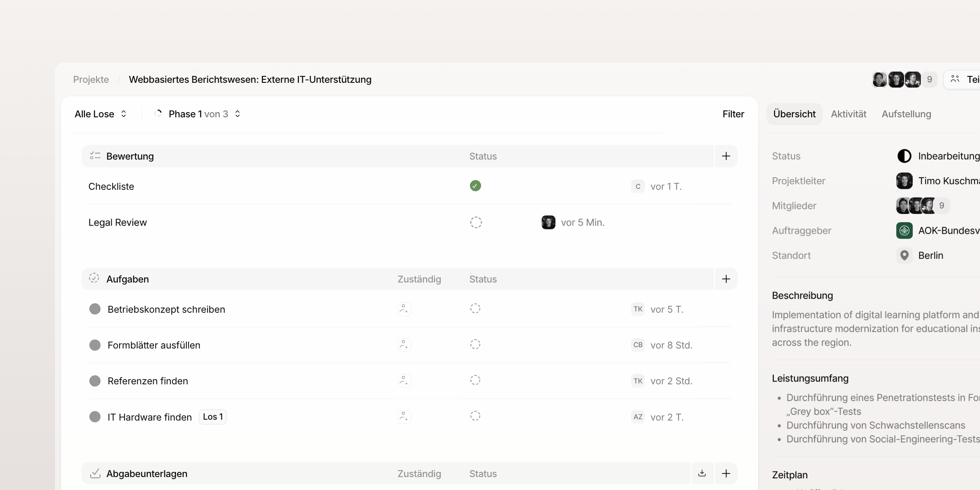Image resolution: width=980 pixels, height=490 pixels.
Task: Switch to the Übersicht tab
Action: pyautogui.click(x=795, y=114)
